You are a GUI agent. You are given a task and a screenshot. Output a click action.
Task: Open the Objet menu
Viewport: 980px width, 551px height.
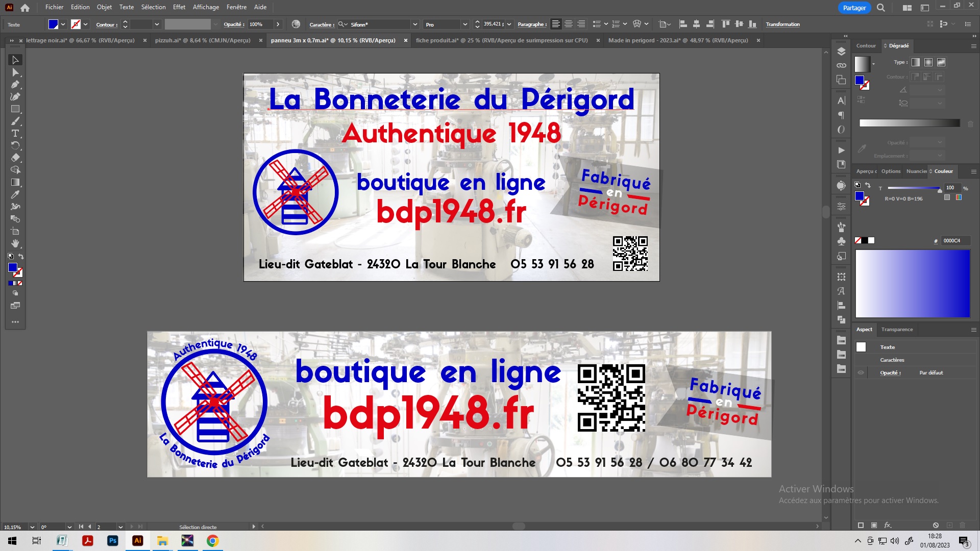(104, 7)
